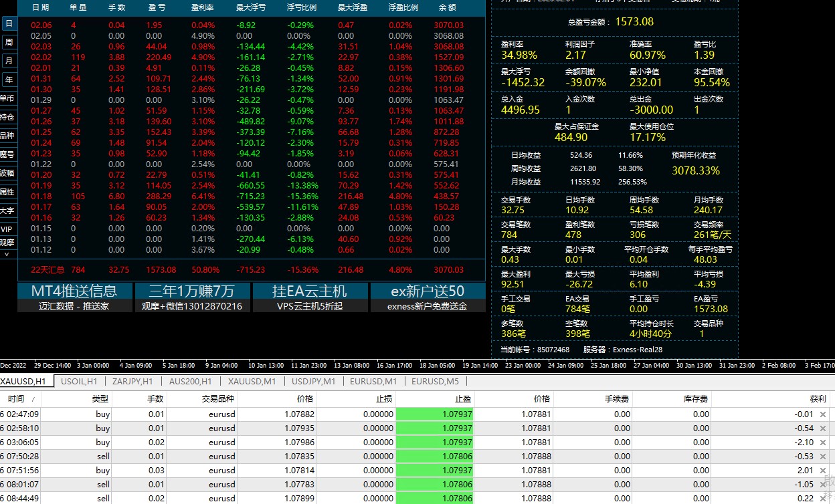Switch statistics to monthly view 月
This screenshot has width=835, height=504.
coord(9,61)
